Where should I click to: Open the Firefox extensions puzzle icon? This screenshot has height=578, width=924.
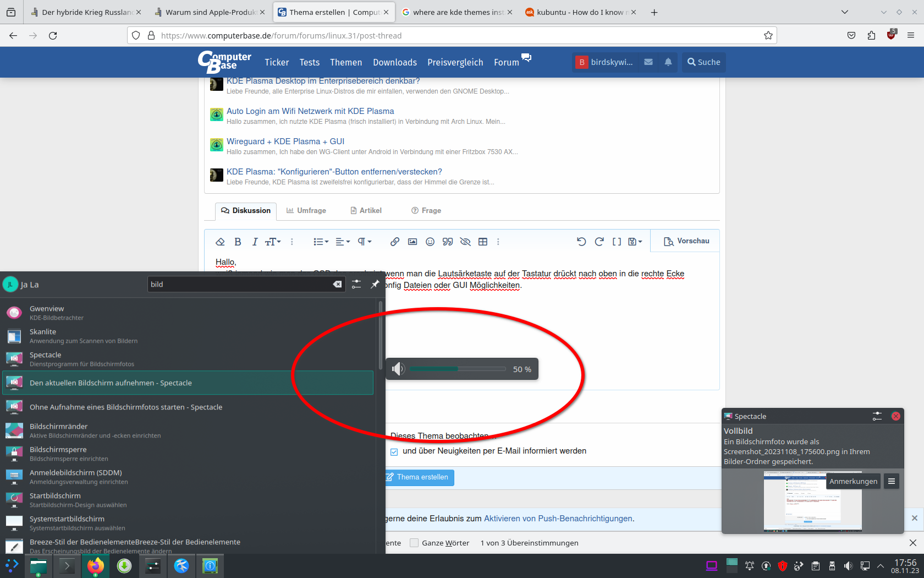871,35
